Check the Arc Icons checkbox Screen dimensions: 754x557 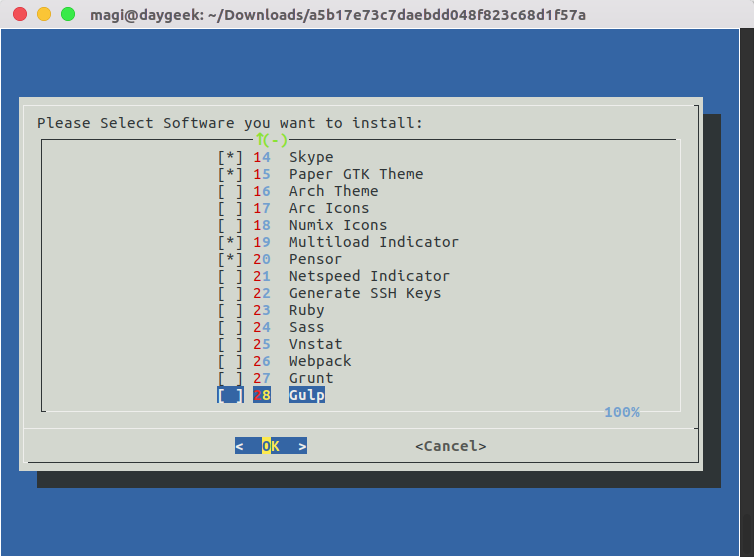[x=230, y=208]
